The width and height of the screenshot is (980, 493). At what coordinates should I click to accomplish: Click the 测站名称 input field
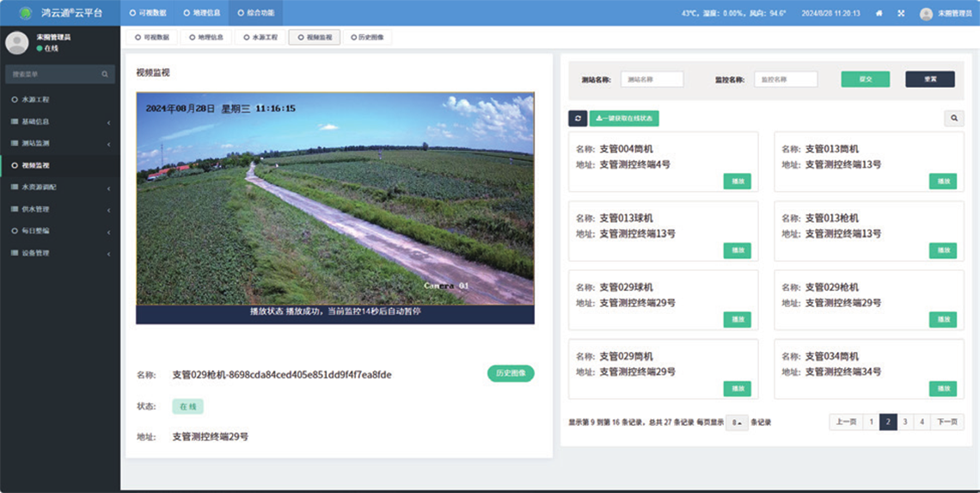coord(652,79)
